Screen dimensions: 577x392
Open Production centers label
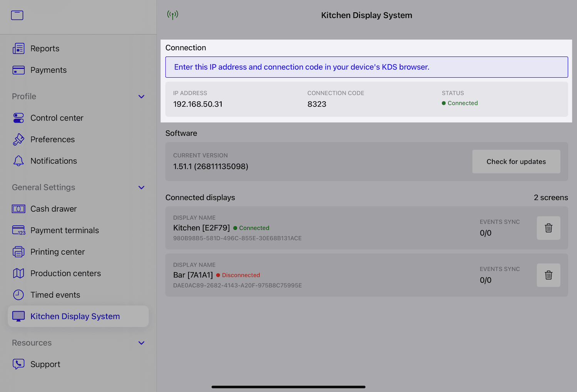[66, 274]
